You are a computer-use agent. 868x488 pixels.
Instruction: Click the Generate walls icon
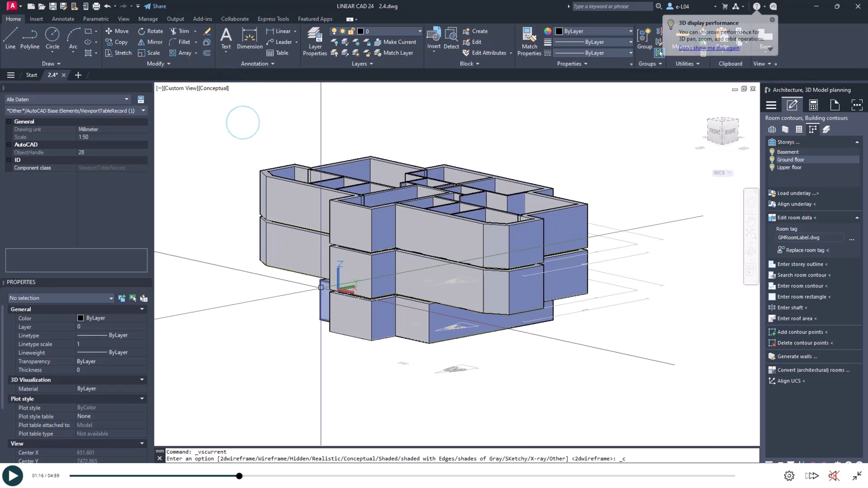pos(772,357)
